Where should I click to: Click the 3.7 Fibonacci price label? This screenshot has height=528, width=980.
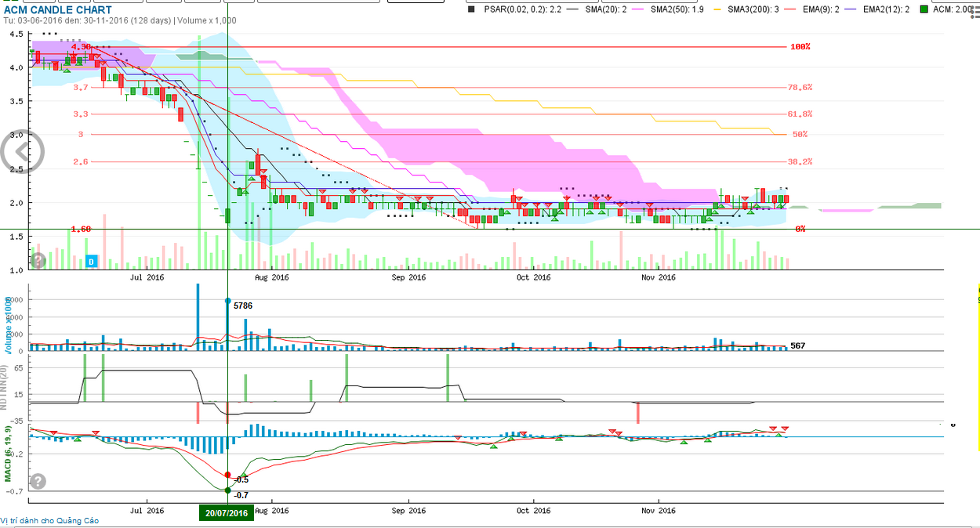click(81, 88)
